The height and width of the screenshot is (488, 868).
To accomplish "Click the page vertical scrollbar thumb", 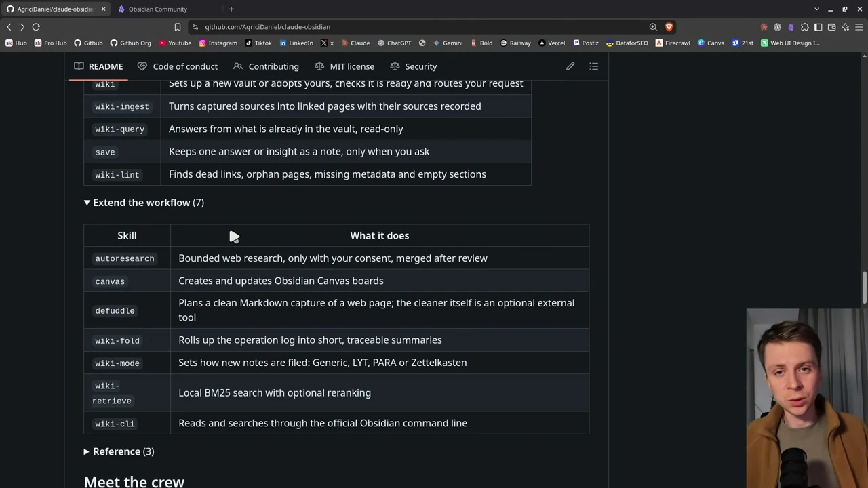I will coord(864,287).
